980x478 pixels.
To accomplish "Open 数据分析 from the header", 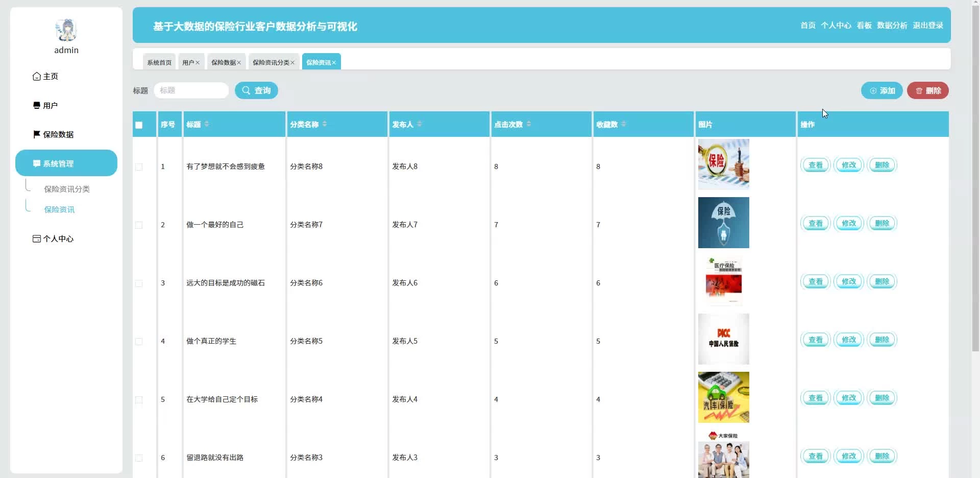I will [x=892, y=25].
